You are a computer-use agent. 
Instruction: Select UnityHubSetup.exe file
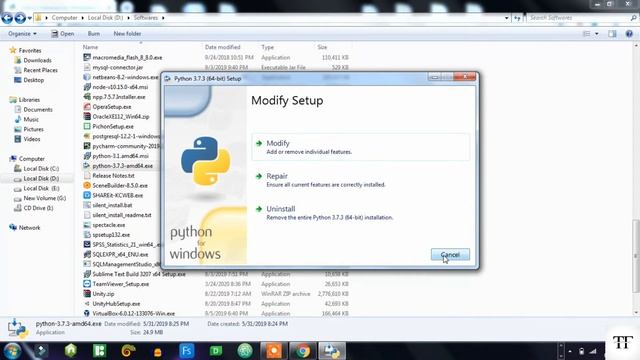(116, 304)
